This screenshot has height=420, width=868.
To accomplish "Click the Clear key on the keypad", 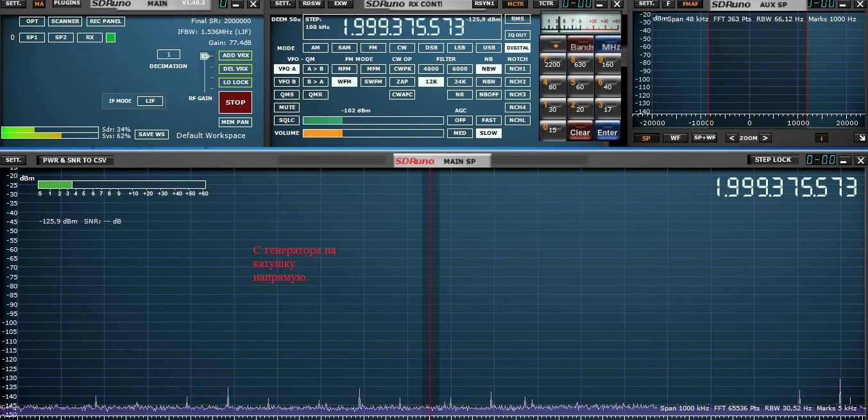I will (x=580, y=131).
